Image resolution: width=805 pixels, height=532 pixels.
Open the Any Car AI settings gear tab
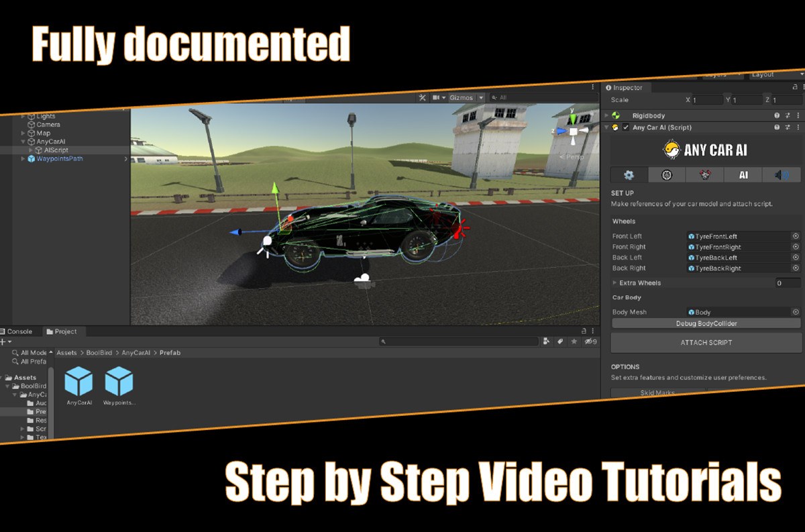(x=629, y=174)
